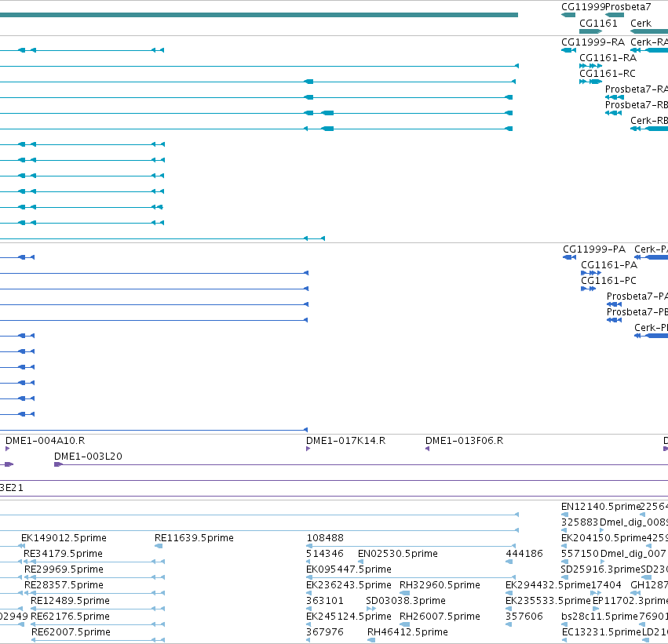The height and width of the screenshot is (644, 668).
Task: Click the Cerk gene label
Action: click(x=641, y=24)
